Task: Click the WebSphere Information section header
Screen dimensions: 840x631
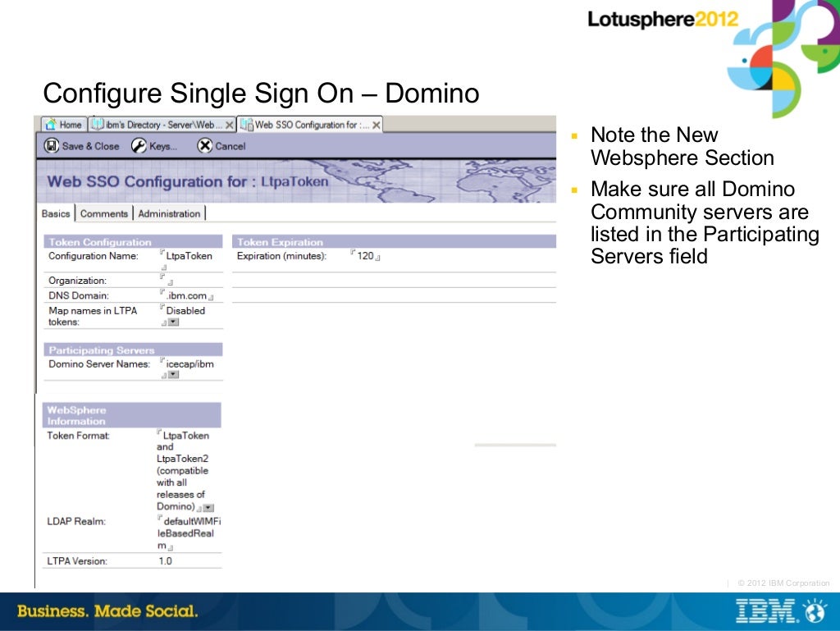Action: [x=132, y=415]
